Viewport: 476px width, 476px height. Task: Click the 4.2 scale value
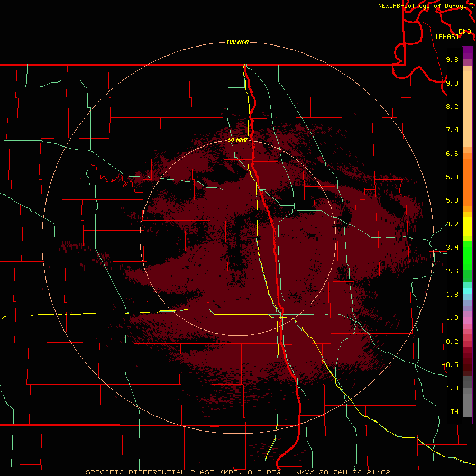(452, 224)
